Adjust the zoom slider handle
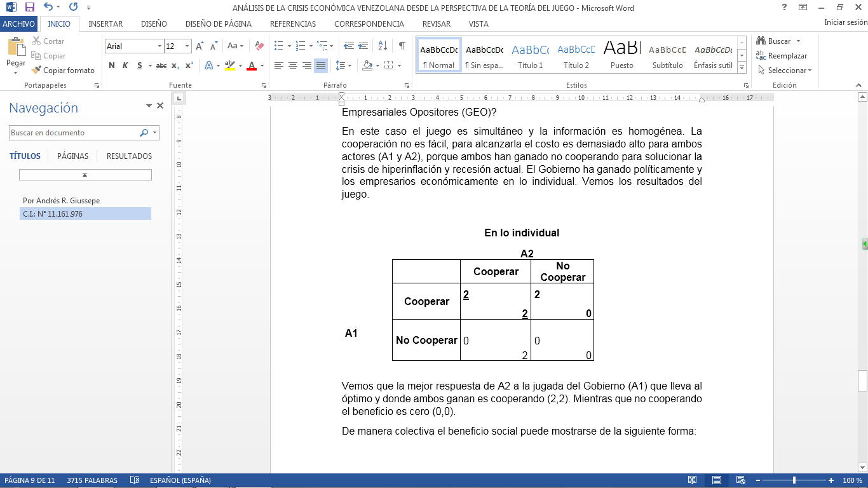The image size is (868, 488). pos(794,480)
